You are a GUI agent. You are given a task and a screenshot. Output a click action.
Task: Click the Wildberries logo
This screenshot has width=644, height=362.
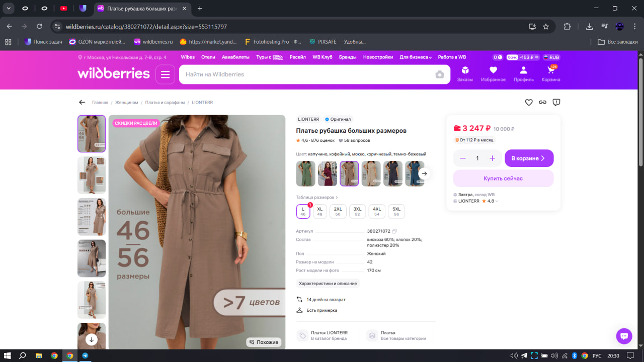point(114,73)
